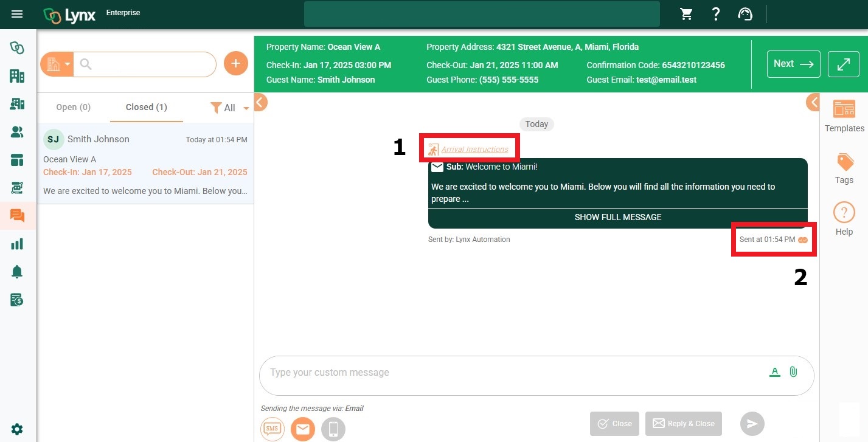Select SMS as sending channel

point(273,429)
